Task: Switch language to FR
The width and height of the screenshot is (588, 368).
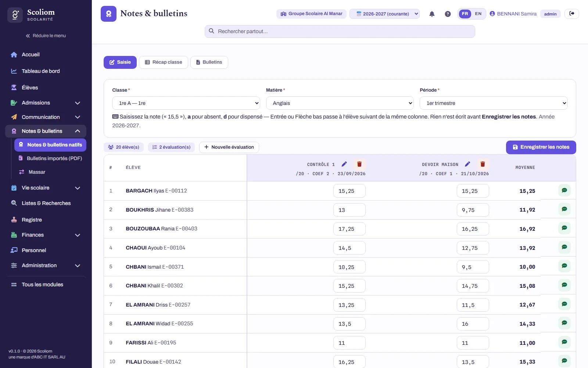Action: tap(465, 14)
